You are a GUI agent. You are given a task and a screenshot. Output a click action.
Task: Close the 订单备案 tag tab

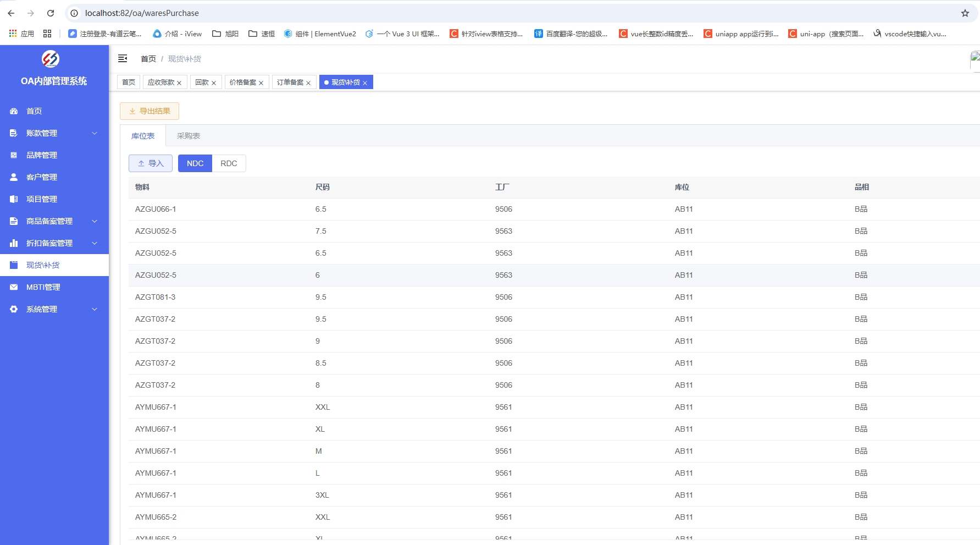pyautogui.click(x=308, y=83)
